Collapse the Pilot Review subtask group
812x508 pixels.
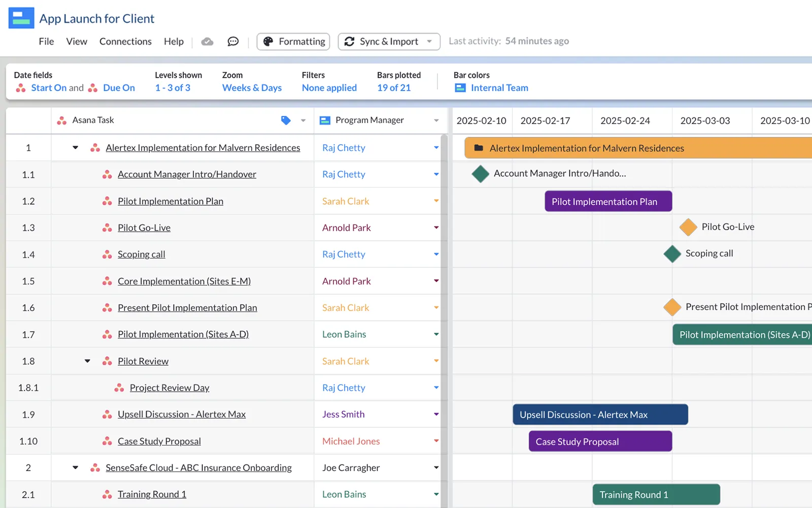coord(87,361)
